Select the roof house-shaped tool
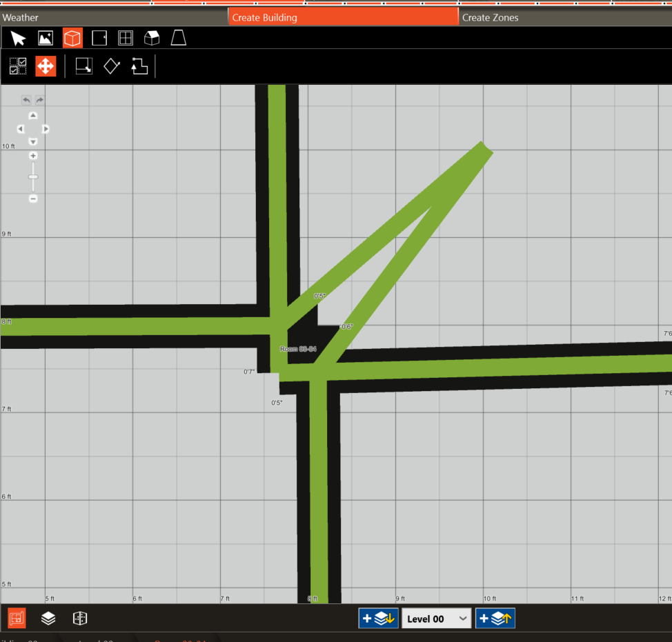This screenshot has width=672, height=642. point(152,38)
